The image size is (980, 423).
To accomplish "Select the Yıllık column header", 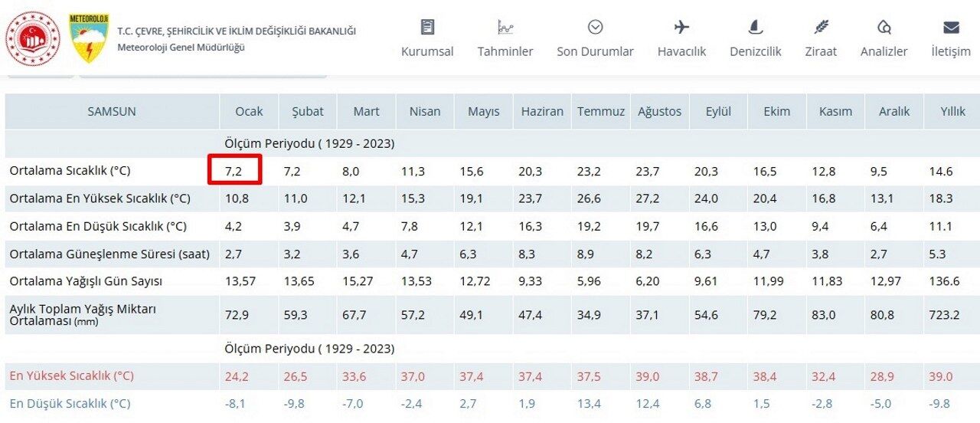I will coord(952,111).
